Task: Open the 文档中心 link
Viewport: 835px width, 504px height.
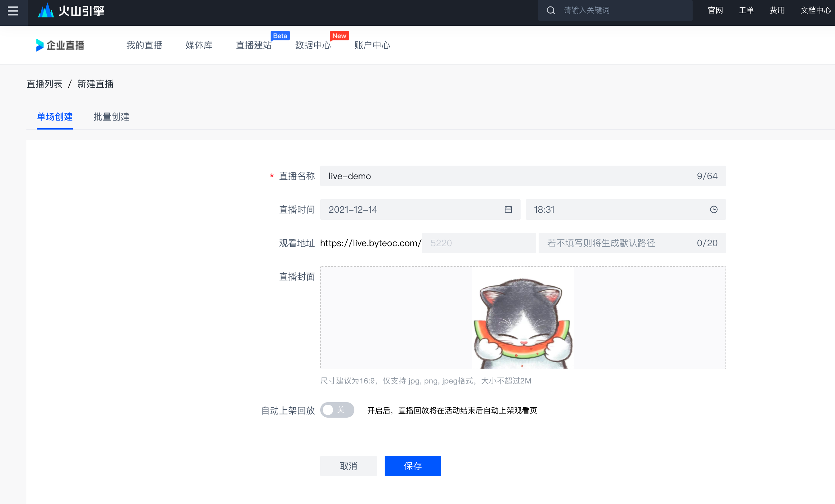Action: coord(815,11)
